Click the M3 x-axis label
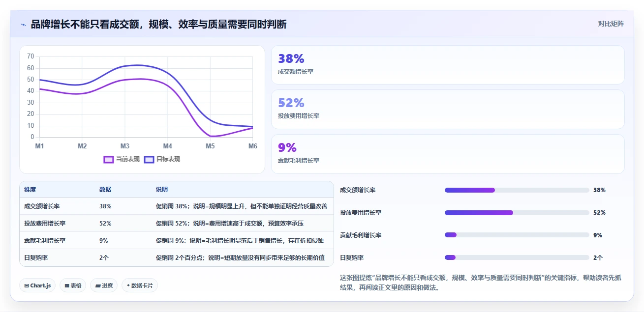This screenshot has height=312, width=644. tap(125, 146)
